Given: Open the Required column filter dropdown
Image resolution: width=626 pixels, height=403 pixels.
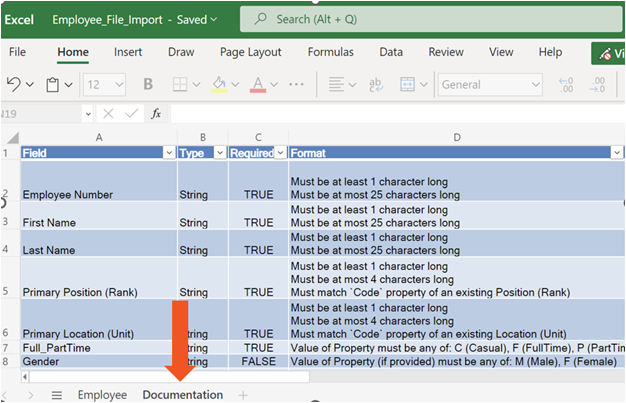Looking at the screenshot, I should point(281,153).
